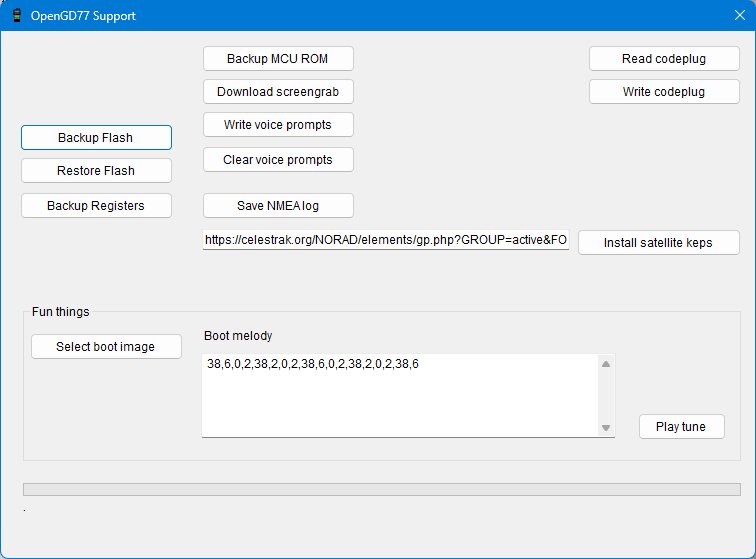Focus the celestrak URL text field
This screenshot has height=559, width=756.
(386, 241)
